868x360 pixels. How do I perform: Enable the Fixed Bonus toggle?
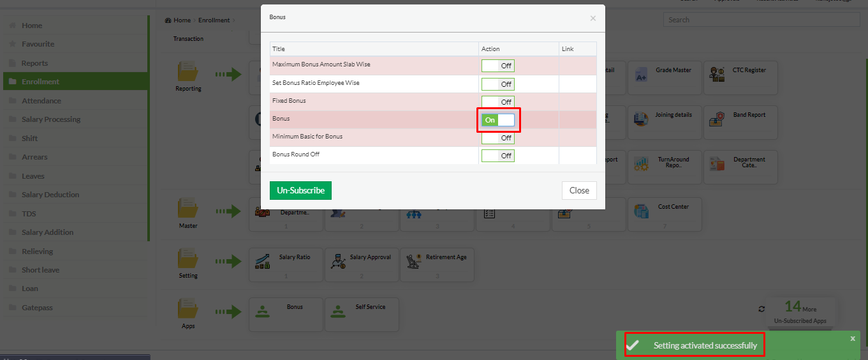(498, 102)
